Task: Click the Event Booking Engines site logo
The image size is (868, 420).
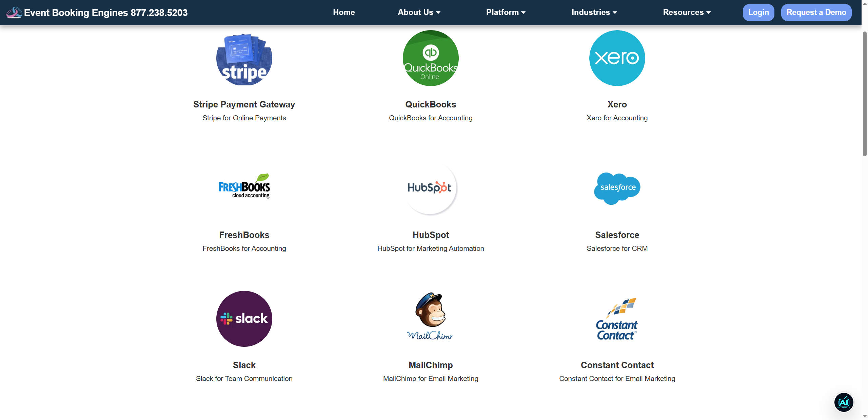Action: coord(14,12)
